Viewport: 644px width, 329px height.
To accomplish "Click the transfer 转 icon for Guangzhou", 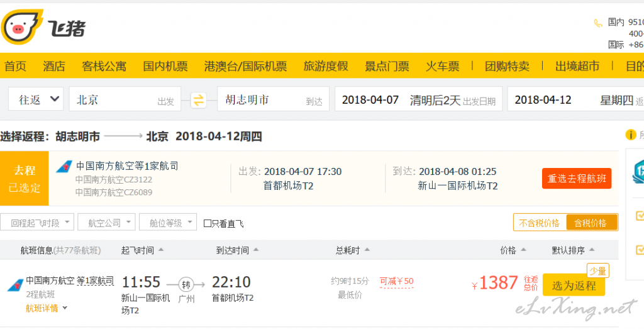I will (x=186, y=284).
